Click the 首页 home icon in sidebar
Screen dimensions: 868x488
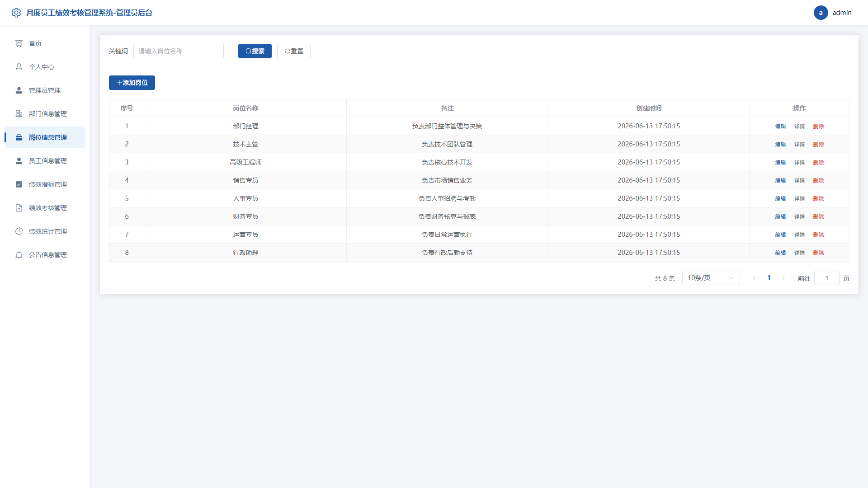pyautogui.click(x=19, y=43)
